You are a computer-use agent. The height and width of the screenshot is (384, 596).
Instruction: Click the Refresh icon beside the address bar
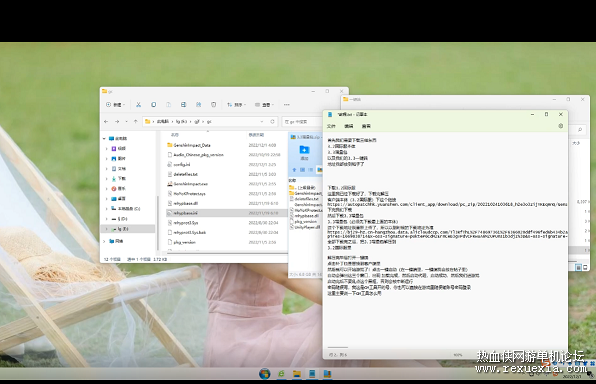point(272,122)
